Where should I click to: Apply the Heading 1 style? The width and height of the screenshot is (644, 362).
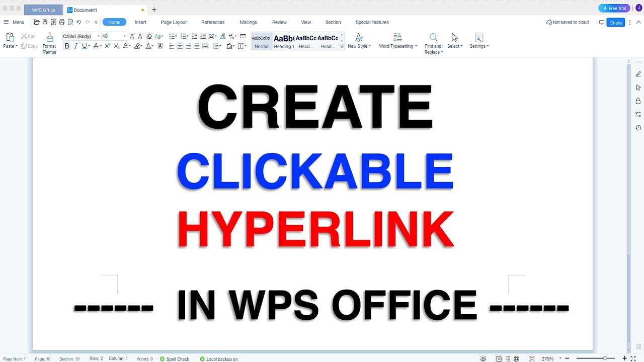point(284,41)
